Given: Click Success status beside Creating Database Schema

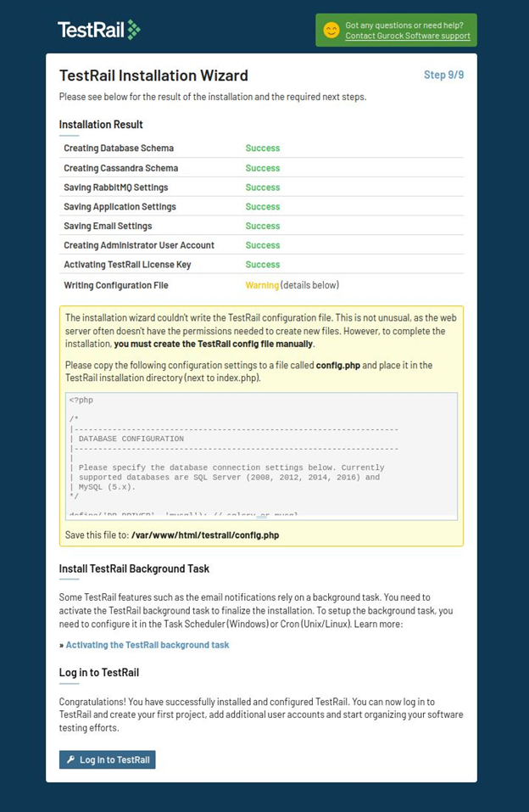Looking at the screenshot, I should 262,148.
